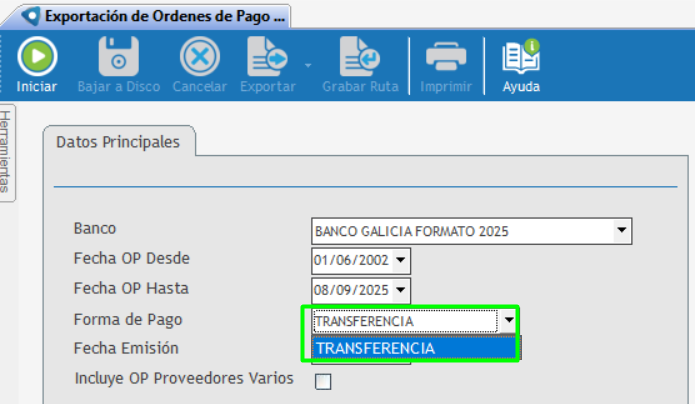Click the Forma de Pago text field
The width and height of the screenshot is (695, 404).
404,321
